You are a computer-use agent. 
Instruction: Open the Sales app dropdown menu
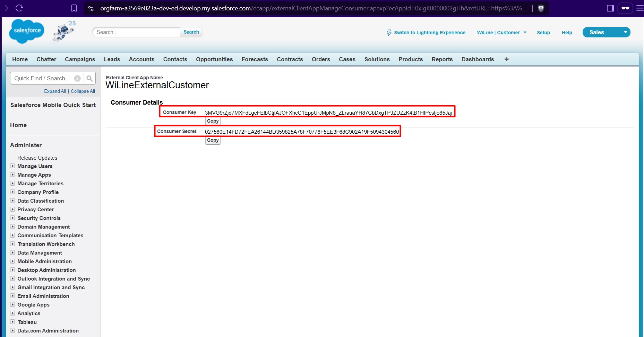pos(625,32)
